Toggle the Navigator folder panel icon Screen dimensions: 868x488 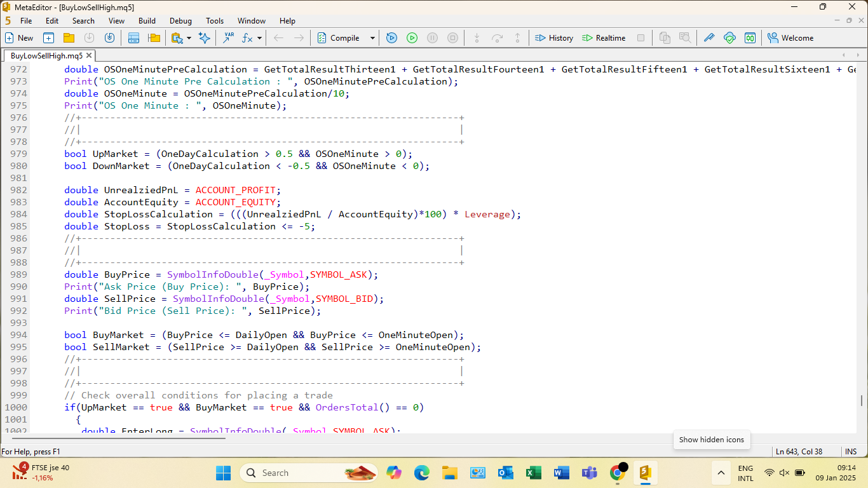154,38
